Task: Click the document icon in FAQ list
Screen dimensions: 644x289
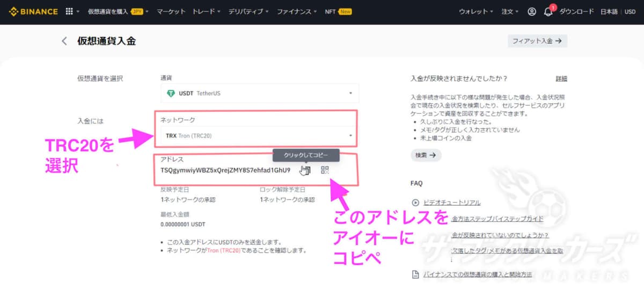Action: point(415,274)
